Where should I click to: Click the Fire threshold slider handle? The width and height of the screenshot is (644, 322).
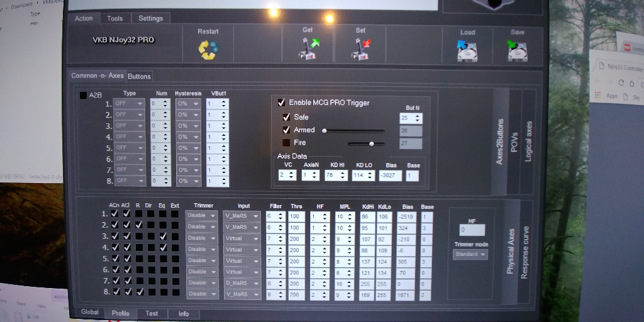tap(372, 143)
